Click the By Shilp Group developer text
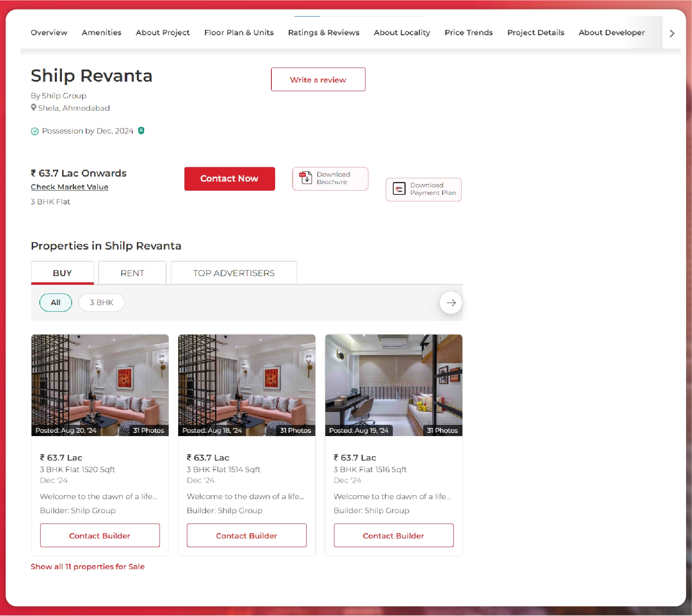Image resolution: width=692 pixels, height=616 pixels. tap(58, 96)
